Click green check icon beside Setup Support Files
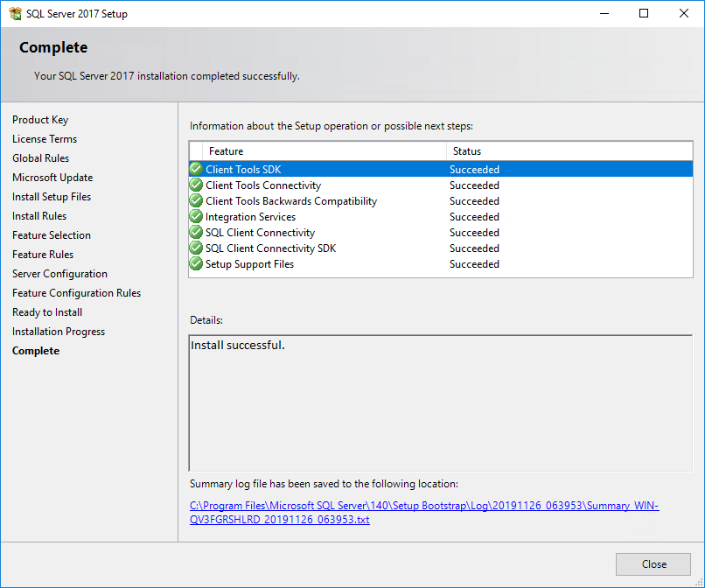Image resolution: width=705 pixels, height=588 pixels. click(196, 263)
